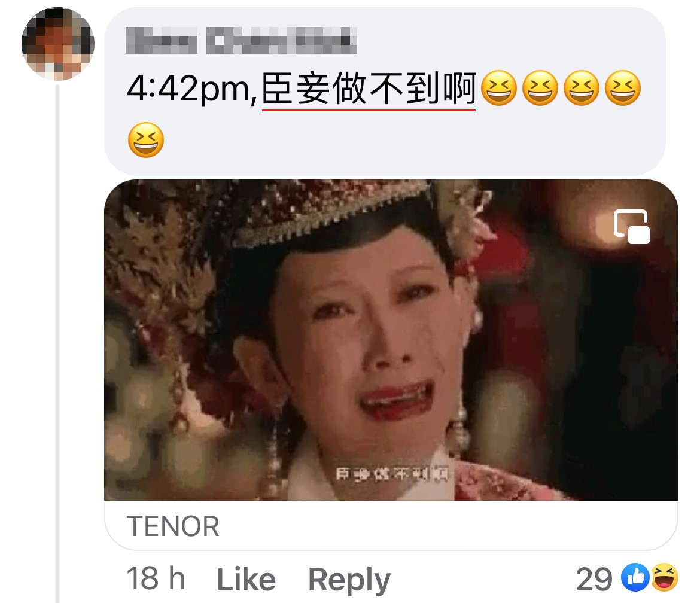Viewport: 700px width, 603px height.
Task: Open the 18 h timestamp link
Action: (156, 578)
